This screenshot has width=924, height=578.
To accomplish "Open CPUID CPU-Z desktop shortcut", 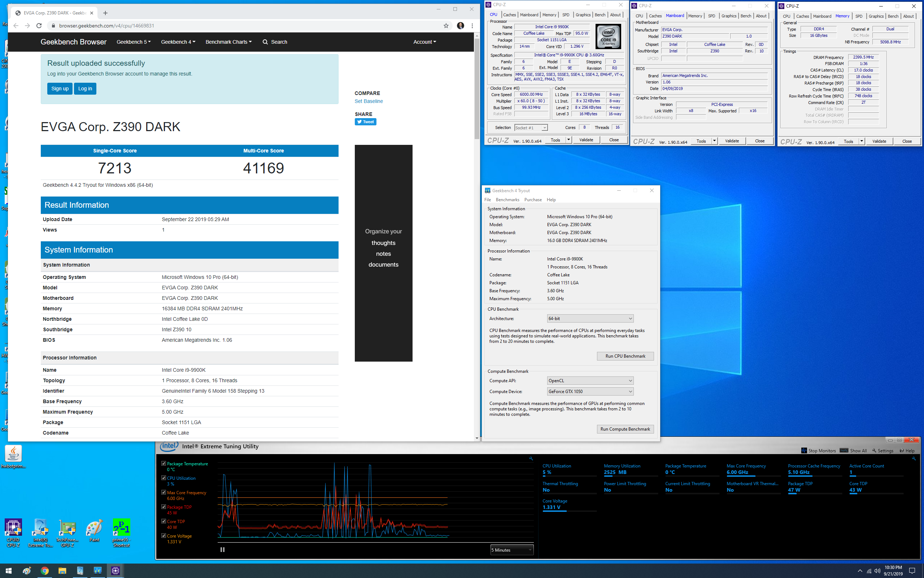I will click(x=13, y=533).
